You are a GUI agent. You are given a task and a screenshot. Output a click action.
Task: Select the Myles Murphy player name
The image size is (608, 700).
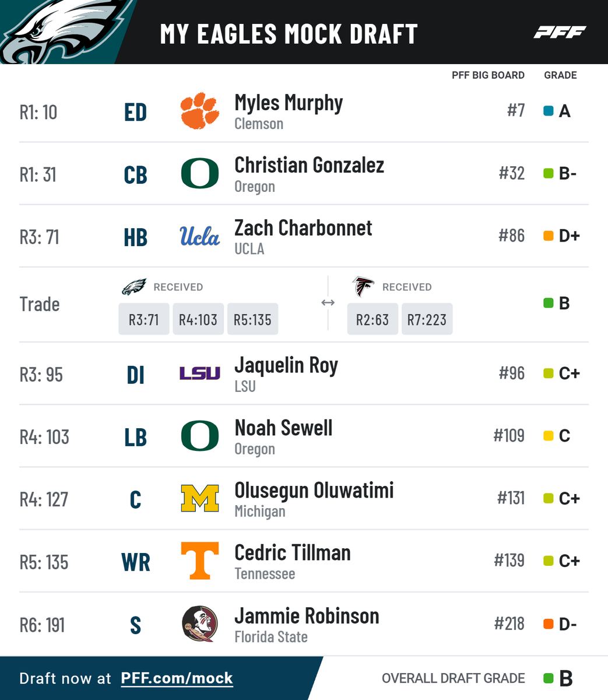(289, 103)
